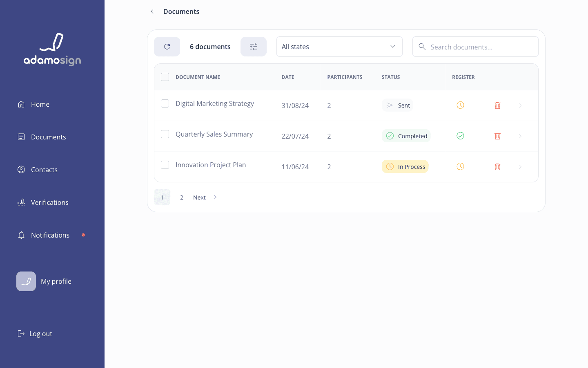Image resolution: width=588 pixels, height=368 pixels.
Task: Click the date 11/06/24
Action: pyautogui.click(x=295, y=167)
